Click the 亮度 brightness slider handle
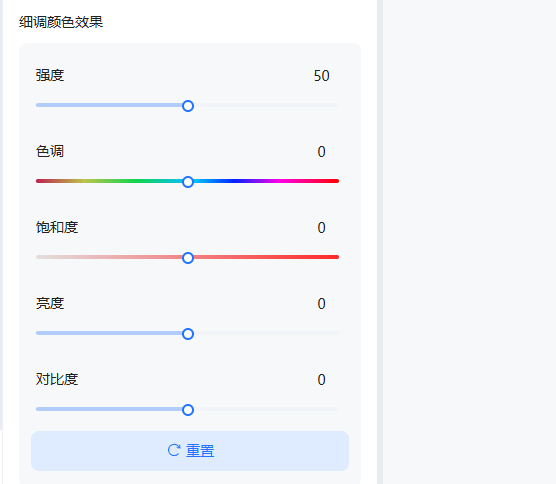 click(188, 334)
